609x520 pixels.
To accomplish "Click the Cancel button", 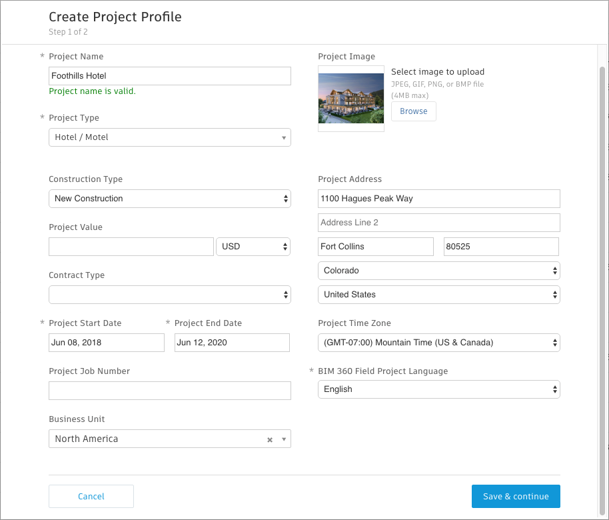I will (x=91, y=496).
